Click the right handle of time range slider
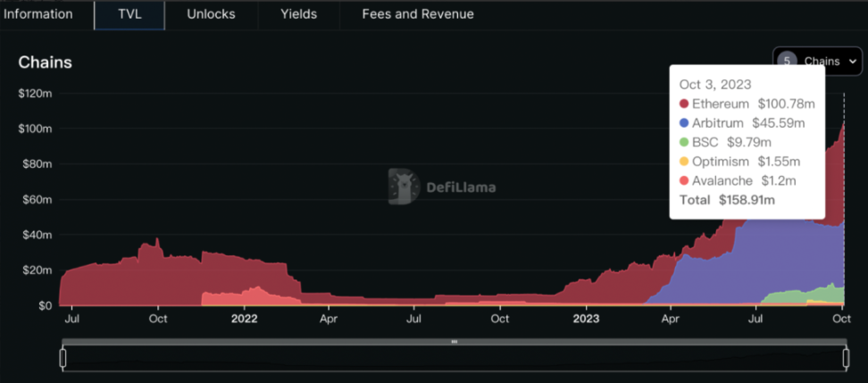 tap(845, 358)
